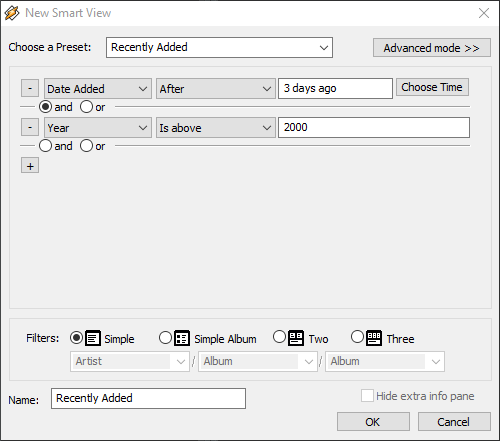
Task: Confirm the smart view with the OK button
Action: 373,422
